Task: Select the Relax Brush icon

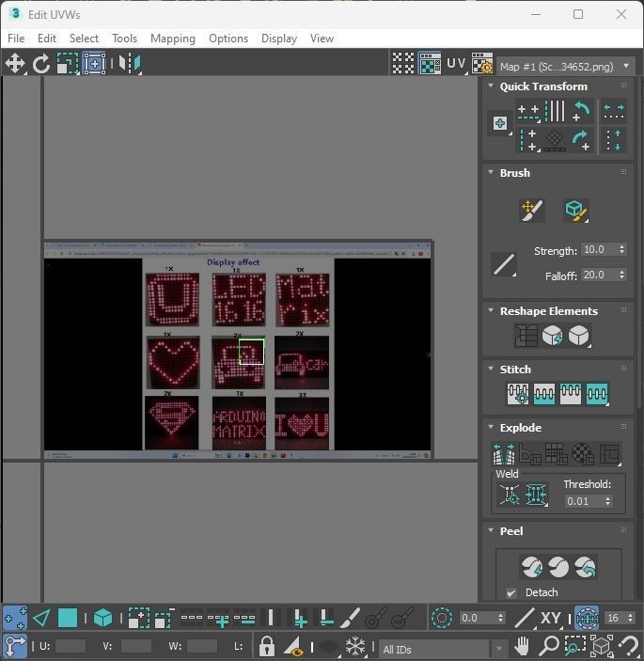Action: point(575,211)
